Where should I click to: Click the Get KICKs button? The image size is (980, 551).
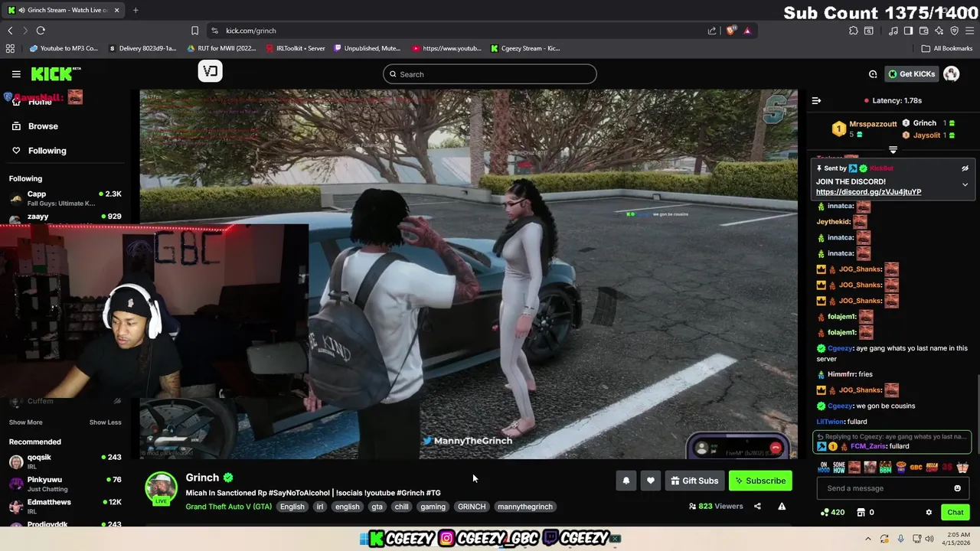point(911,74)
